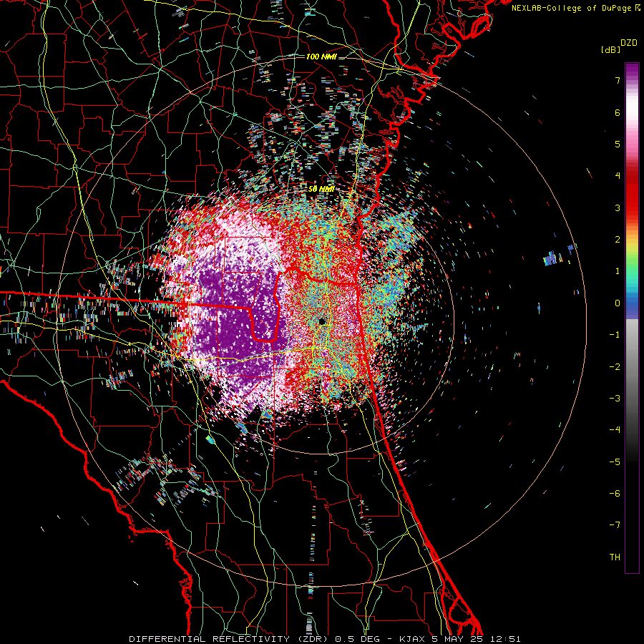Image resolution: width=644 pixels, height=644 pixels.
Task: Click the (ZDR) abbreviation in caption
Action: point(313,639)
